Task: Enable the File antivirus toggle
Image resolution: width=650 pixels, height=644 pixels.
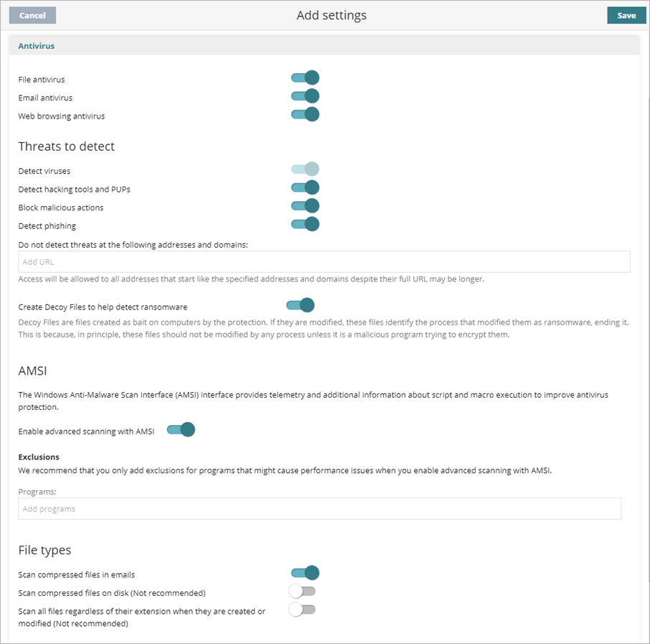Action: pyautogui.click(x=304, y=78)
